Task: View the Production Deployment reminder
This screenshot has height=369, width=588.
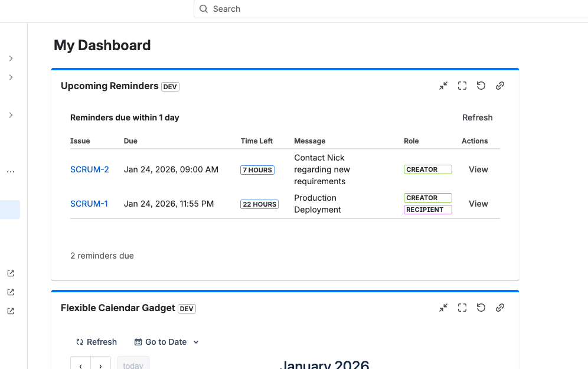Action: coord(478,204)
